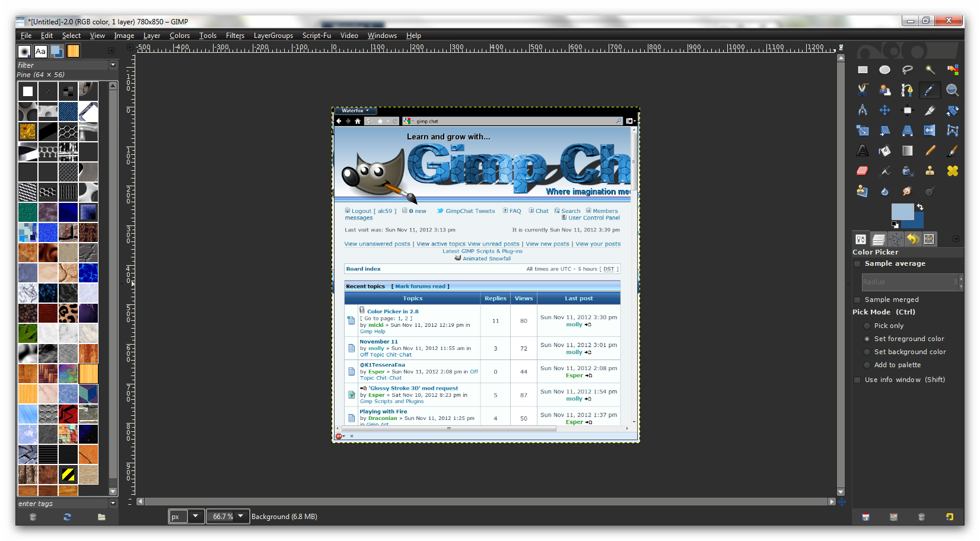Screen dimensions: 980x541
Task: Select the leopard spots pattern thumbnail
Action: click(x=68, y=313)
